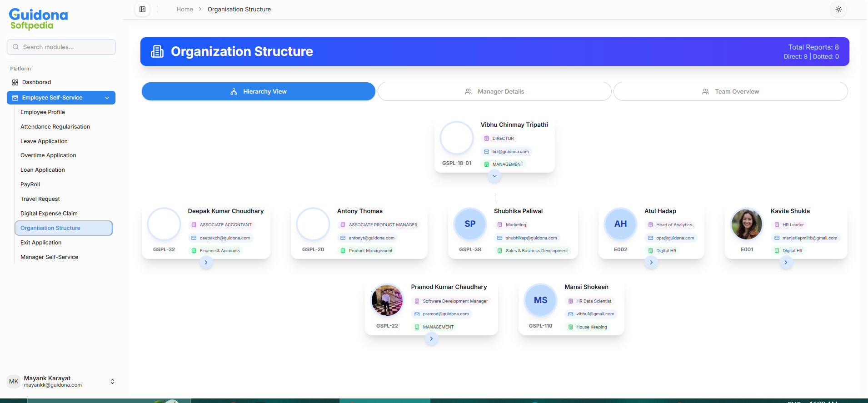868x403 pixels.
Task: Expand Kavita Shukla's reports
Action: coord(786,262)
